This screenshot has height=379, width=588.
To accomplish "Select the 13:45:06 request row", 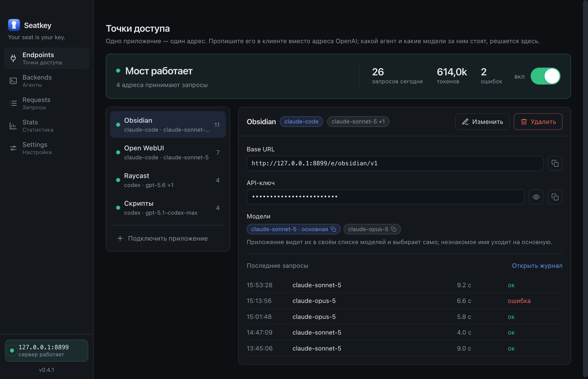I will pyautogui.click(x=404, y=348).
